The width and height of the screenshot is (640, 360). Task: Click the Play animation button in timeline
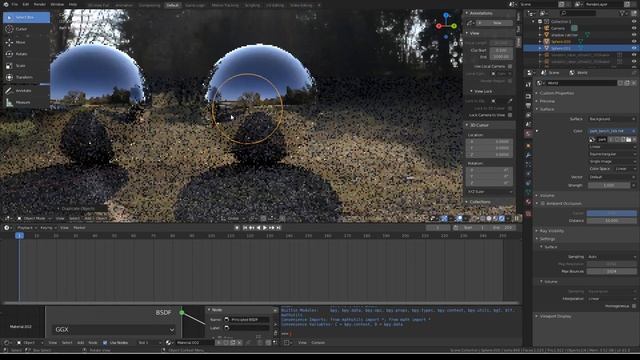tap(265, 228)
